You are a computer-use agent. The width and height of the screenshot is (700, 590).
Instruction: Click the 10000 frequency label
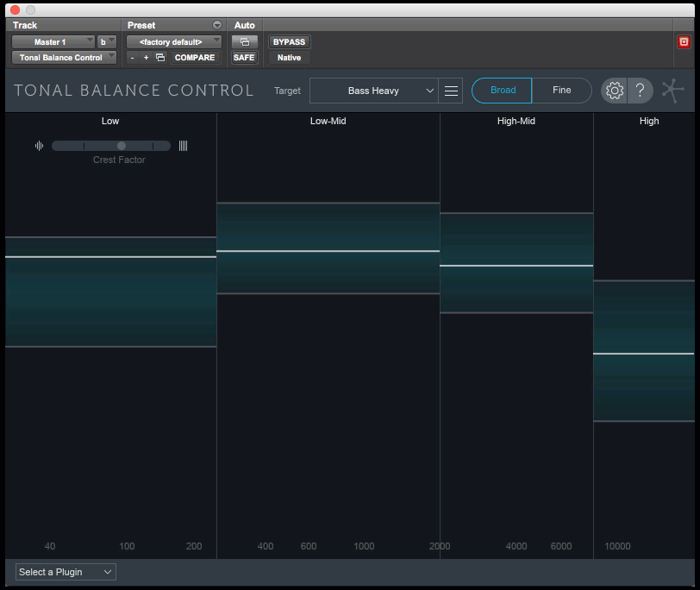[x=617, y=546]
